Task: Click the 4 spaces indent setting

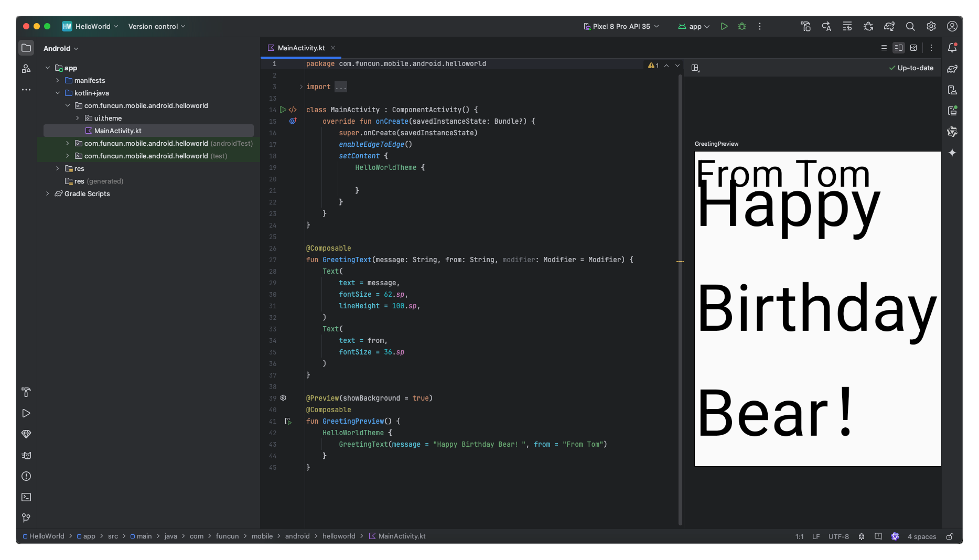Action: pos(922,536)
